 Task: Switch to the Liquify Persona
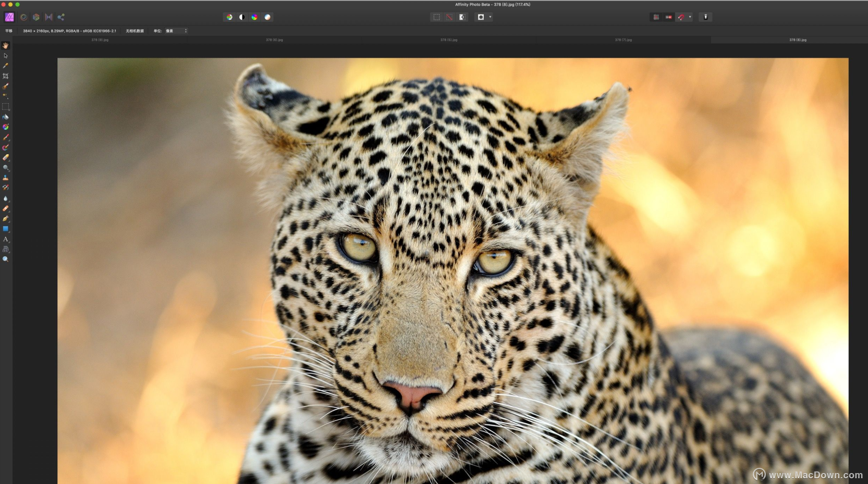coord(23,17)
